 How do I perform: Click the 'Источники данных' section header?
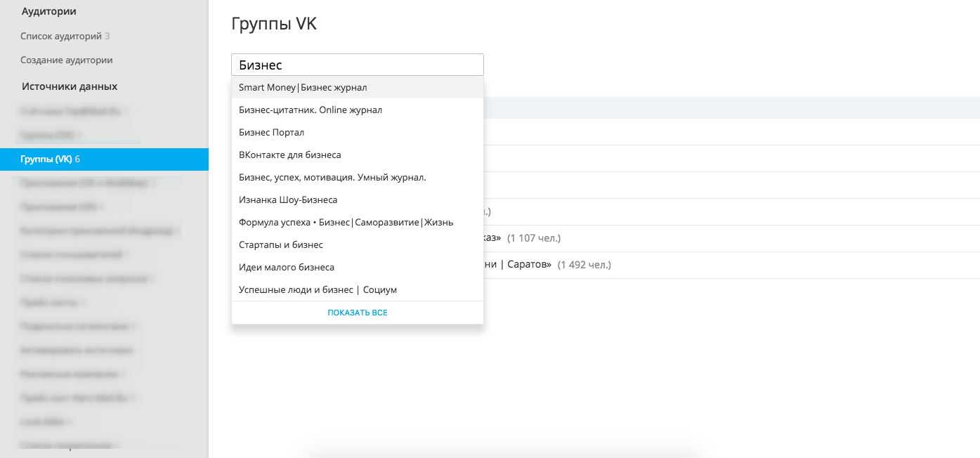[x=70, y=86]
